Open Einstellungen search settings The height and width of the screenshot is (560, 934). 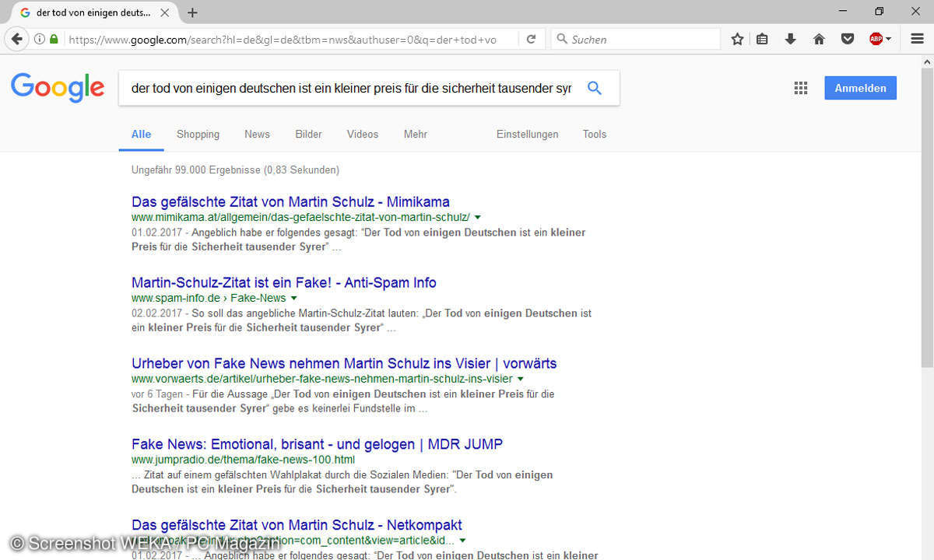pos(527,134)
